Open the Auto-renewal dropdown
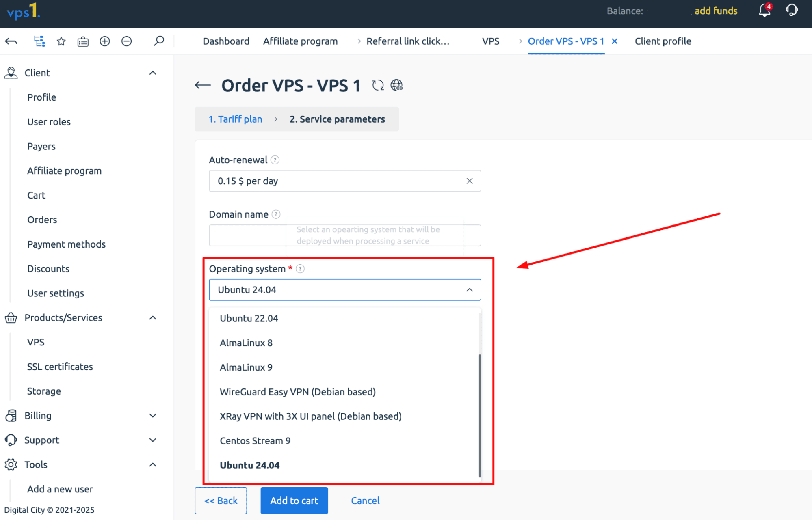 (345, 181)
